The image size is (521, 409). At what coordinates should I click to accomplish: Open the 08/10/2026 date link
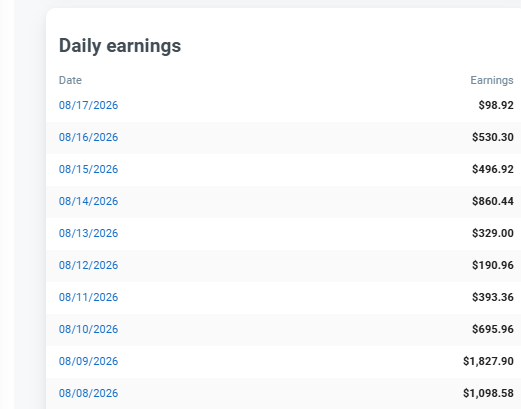click(88, 329)
